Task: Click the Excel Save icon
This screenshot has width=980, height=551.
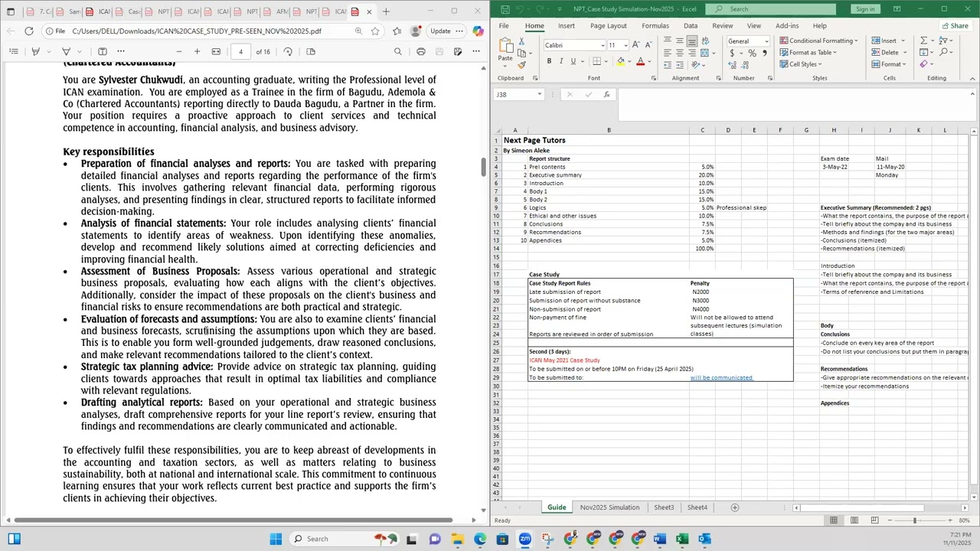Action: (505, 9)
